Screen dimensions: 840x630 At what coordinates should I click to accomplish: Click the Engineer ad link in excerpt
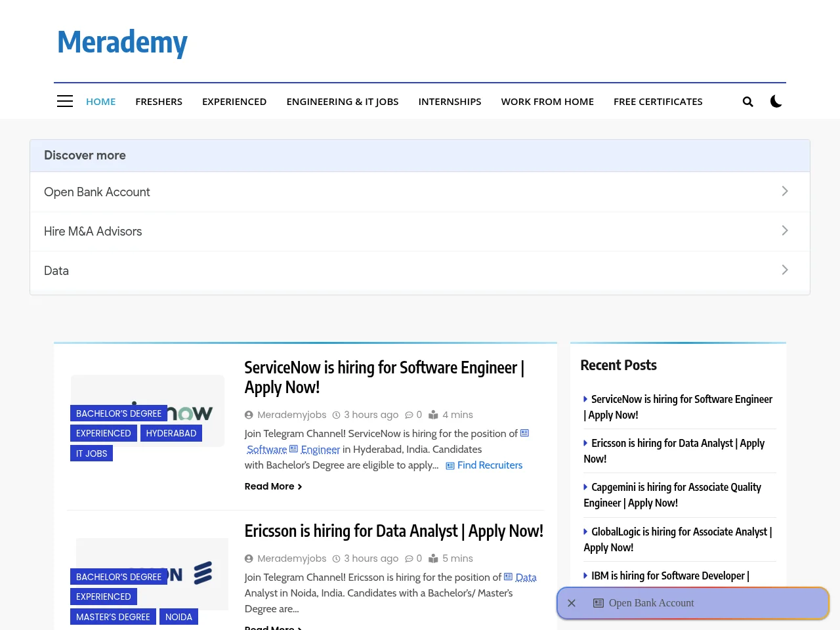(x=315, y=450)
